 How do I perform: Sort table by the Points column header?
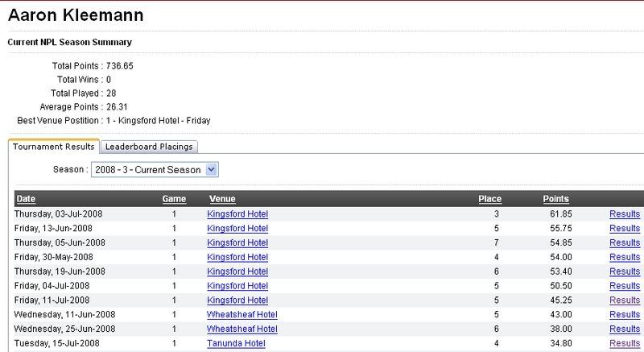(556, 199)
